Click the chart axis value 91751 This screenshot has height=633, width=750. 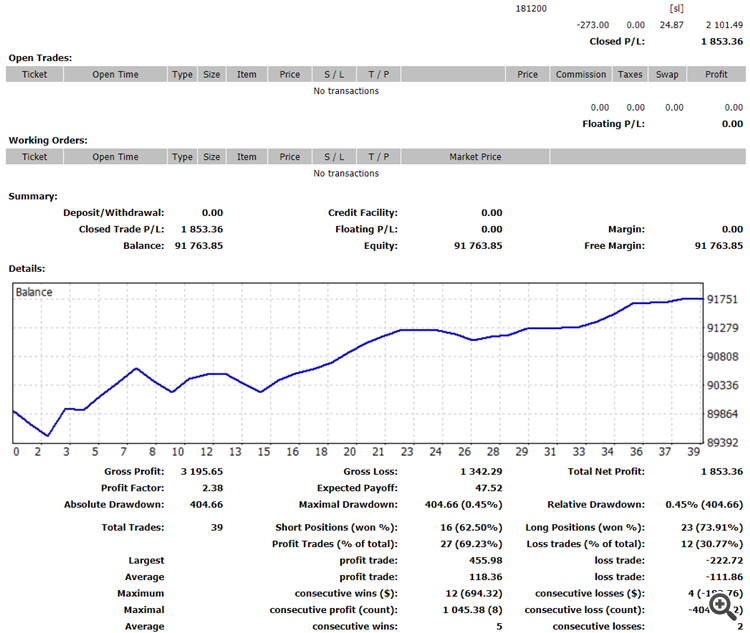tap(722, 300)
